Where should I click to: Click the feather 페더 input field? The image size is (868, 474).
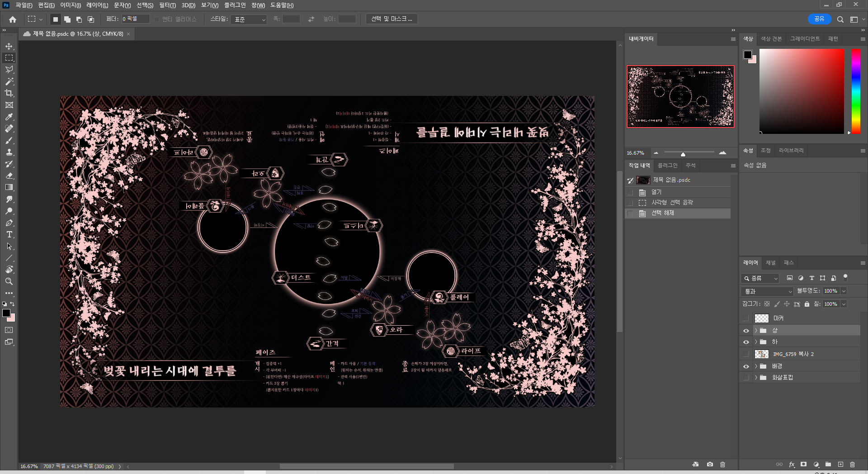click(135, 19)
